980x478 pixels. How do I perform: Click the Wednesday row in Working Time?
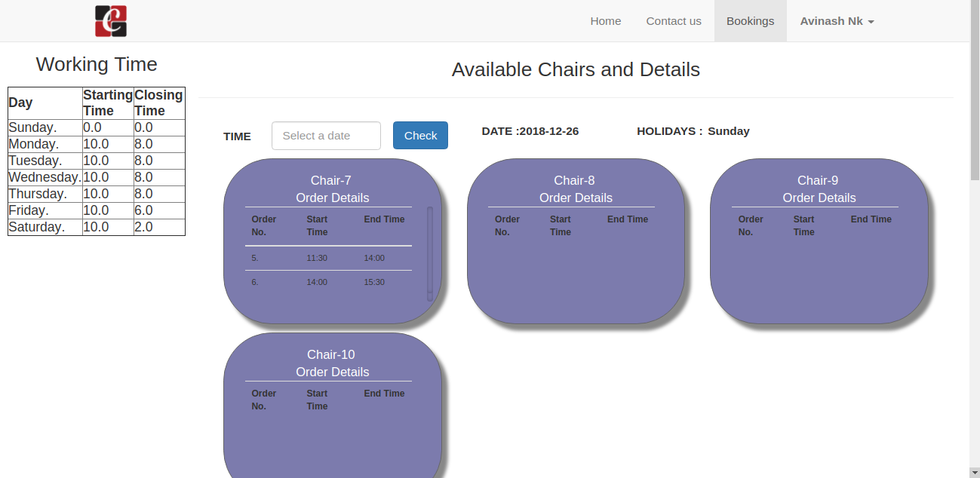(x=96, y=177)
